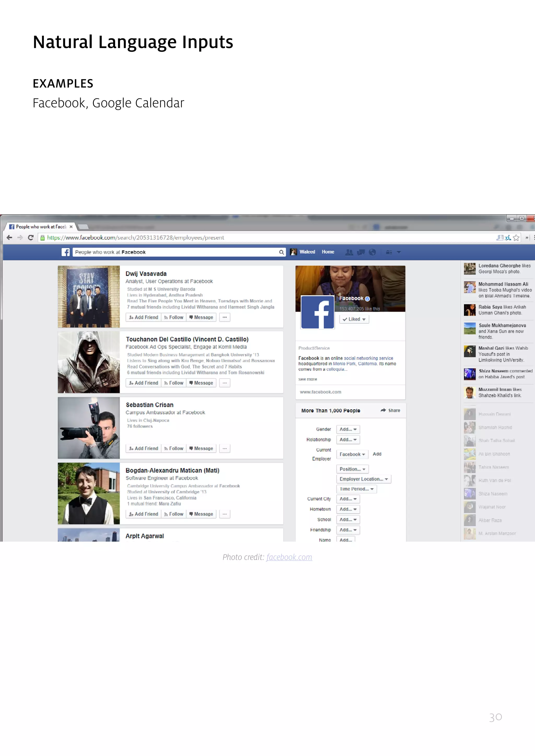This screenshot has height=756, width=535.
Task: Open the School Add... dropdown
Action: (x=348, y=519)
